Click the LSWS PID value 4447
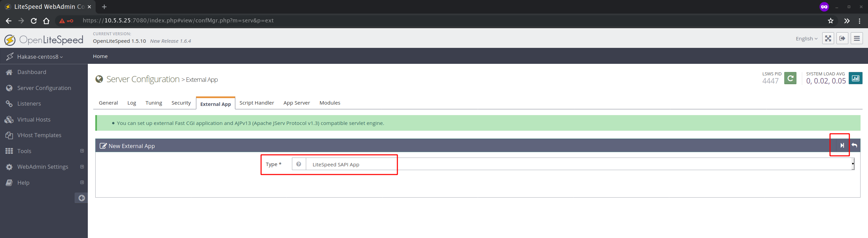Screen dimensions: 868x238 pyautogui.click(x=770, y=81)
